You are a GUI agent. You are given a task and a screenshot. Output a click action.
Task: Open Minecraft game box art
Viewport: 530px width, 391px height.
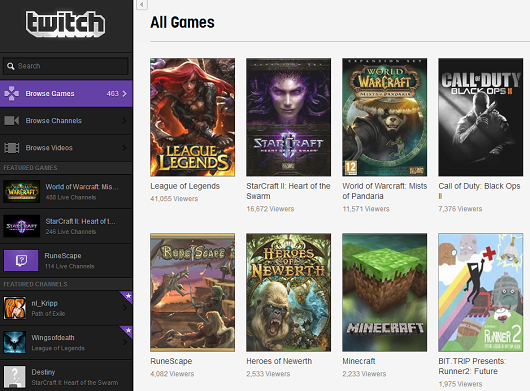pyautogui.click(x=385, y=292)
